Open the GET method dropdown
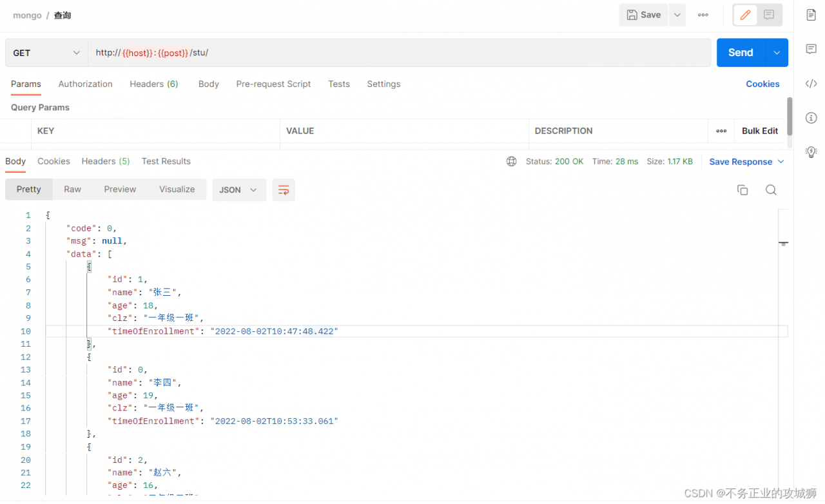This screenshot has width=825, height=504. click(x=46, y=53)
